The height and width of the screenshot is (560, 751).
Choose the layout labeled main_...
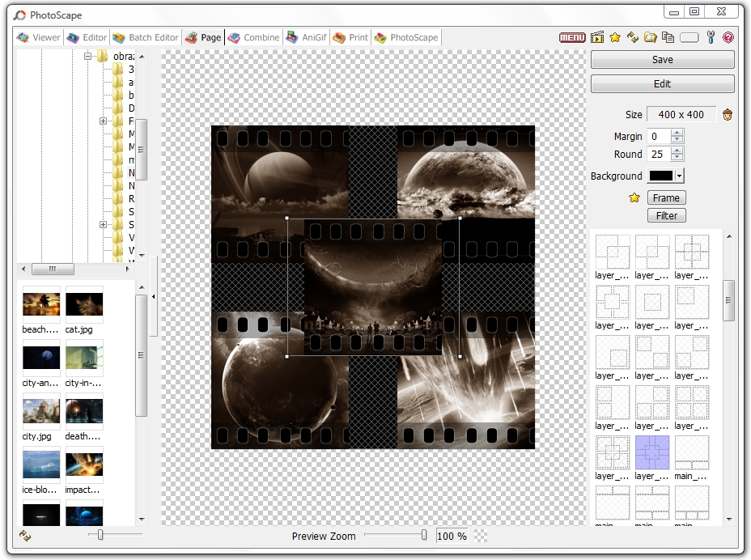coord(692,452)
